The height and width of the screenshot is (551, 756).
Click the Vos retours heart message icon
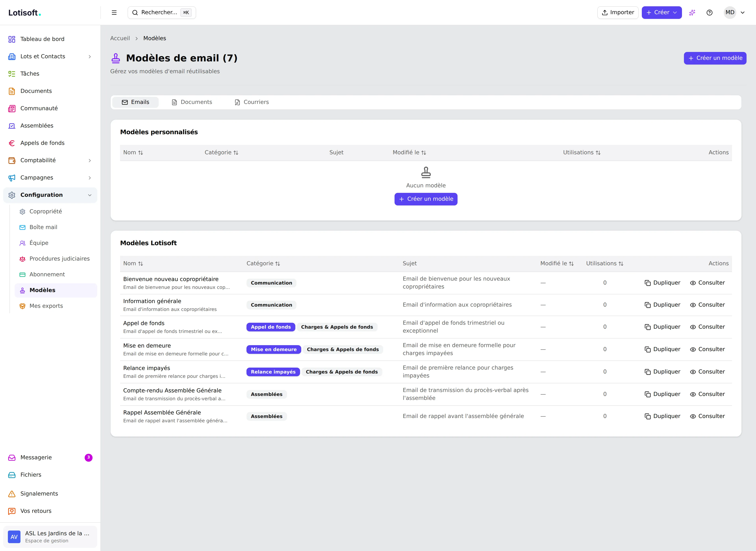(x=12, y=511)
